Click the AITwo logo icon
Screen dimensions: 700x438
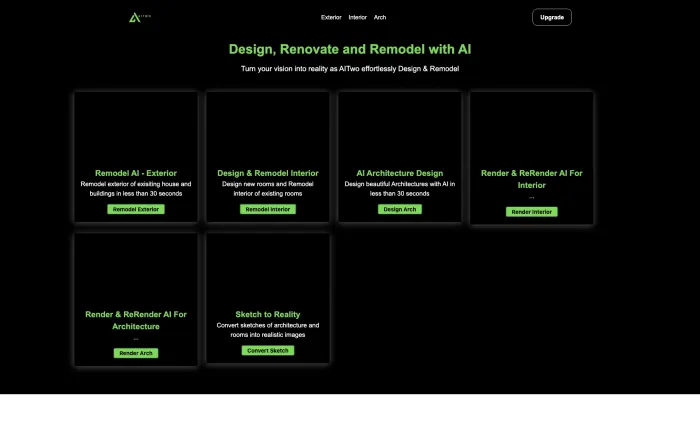pyautogui.click(x=140, y=17)
